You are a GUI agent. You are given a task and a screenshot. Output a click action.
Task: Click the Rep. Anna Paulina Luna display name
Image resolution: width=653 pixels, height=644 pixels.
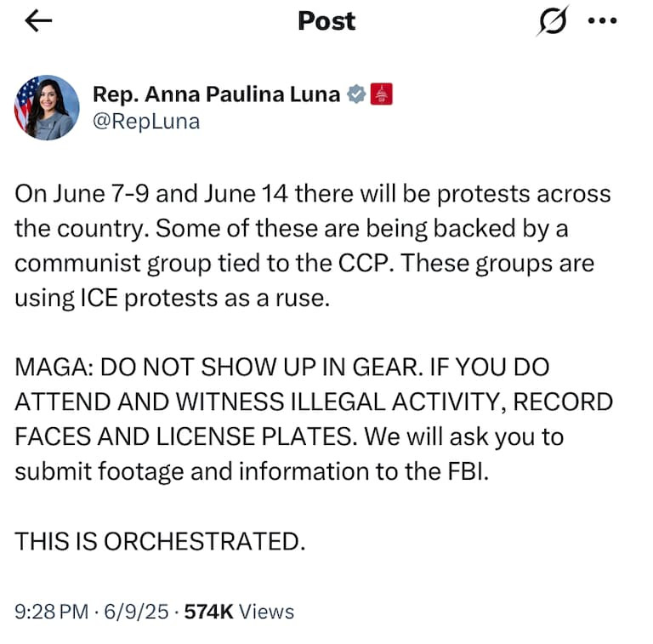click(x=216, y=94)
